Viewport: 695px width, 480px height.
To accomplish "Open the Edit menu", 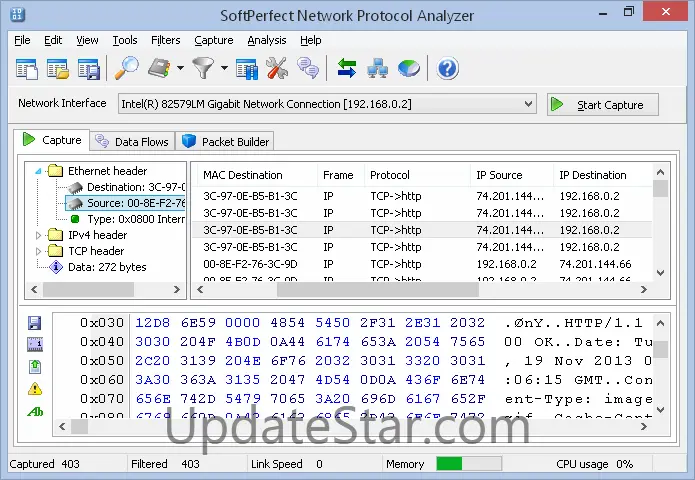I will 53,40.
